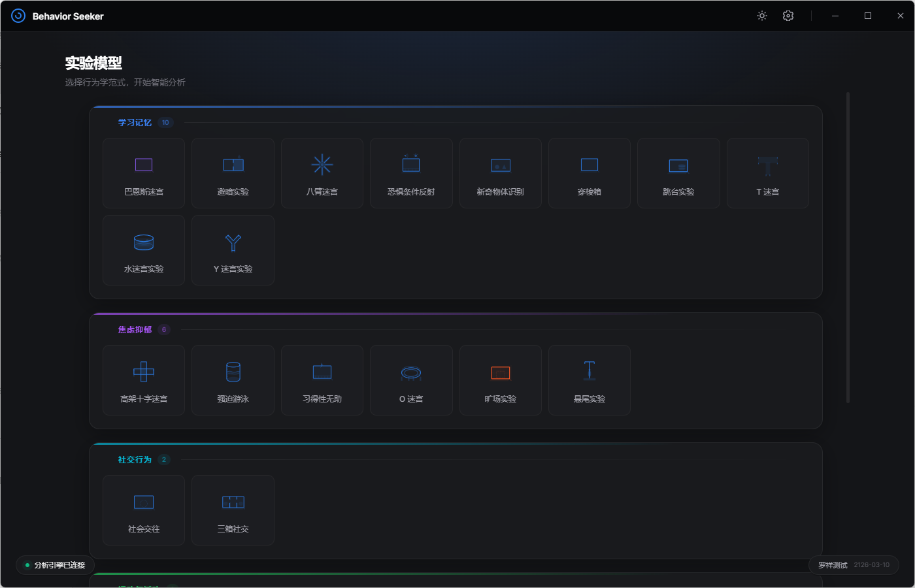Choose the 悬尾实验 icon
The image size is (915, 588).
click(590, 370)
